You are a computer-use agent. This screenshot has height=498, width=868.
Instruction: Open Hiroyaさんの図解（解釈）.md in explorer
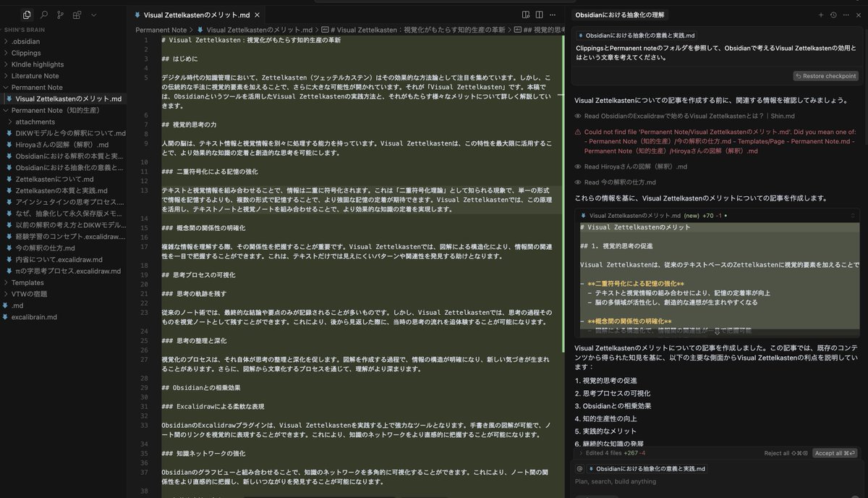point(61,145)
